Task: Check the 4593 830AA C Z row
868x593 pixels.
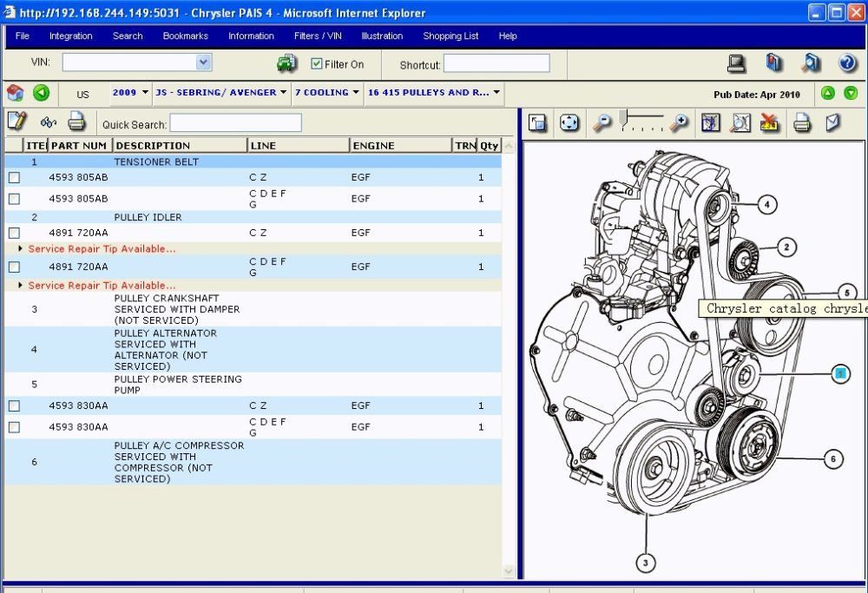Action: pyautogui.click(x=15, y=405)
